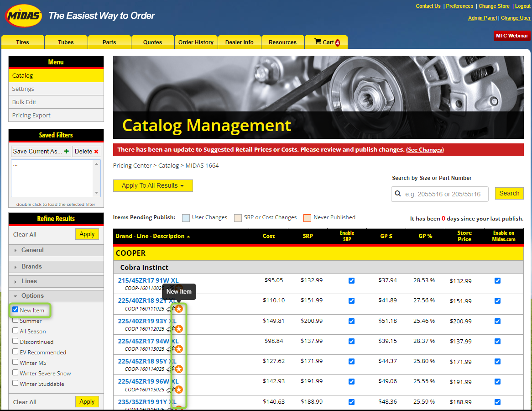This screenshot has width=532, height=411.
Task: Click the up arrow of the saved filters list
Action: click(97, 164)
